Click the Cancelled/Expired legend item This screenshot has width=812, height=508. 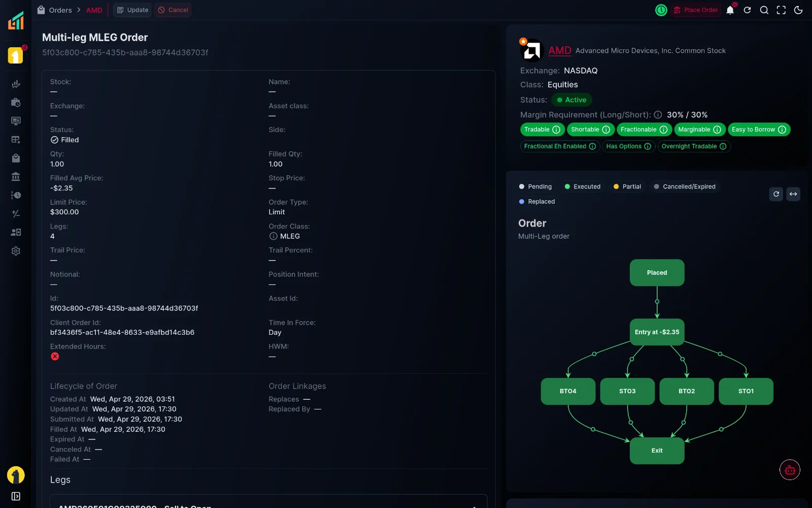685,186
